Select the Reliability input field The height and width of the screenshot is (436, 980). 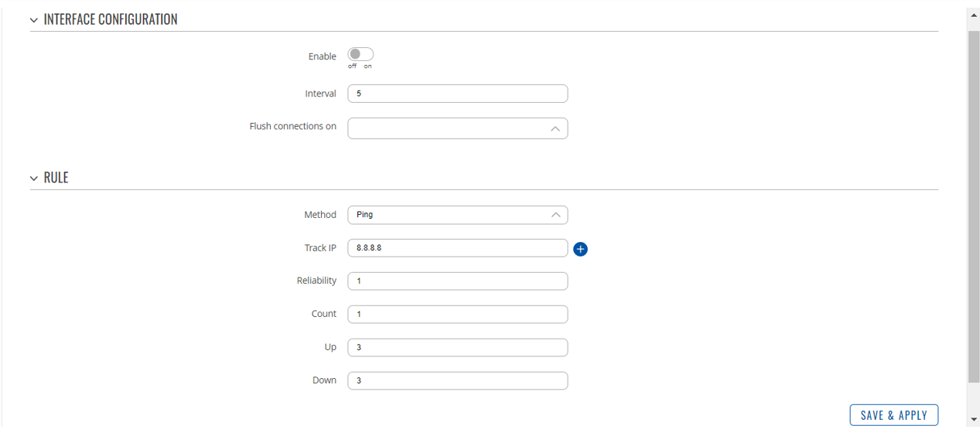coord(458,281)
